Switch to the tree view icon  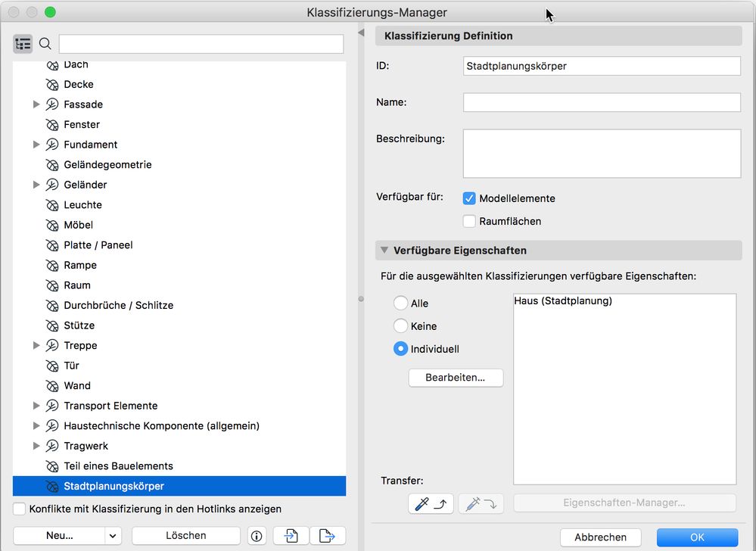(23, 44)
